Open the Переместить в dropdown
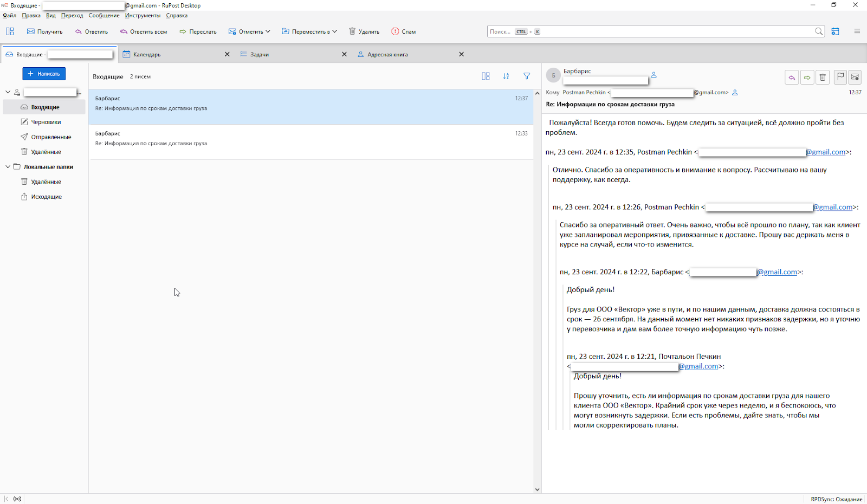867x504 pixels. coord(309,31)
